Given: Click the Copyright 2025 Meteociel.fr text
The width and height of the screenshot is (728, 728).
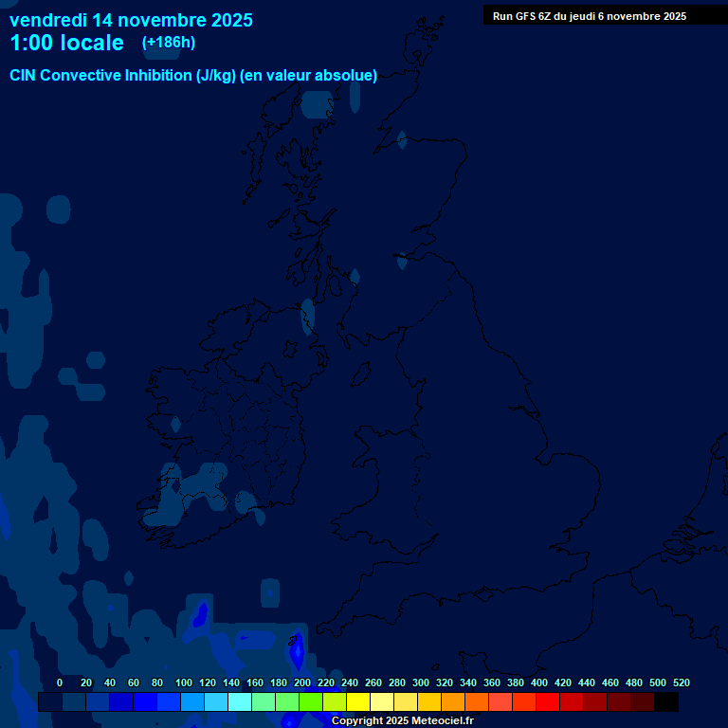Looking at the screenshot, I should (x=402, y=721).
